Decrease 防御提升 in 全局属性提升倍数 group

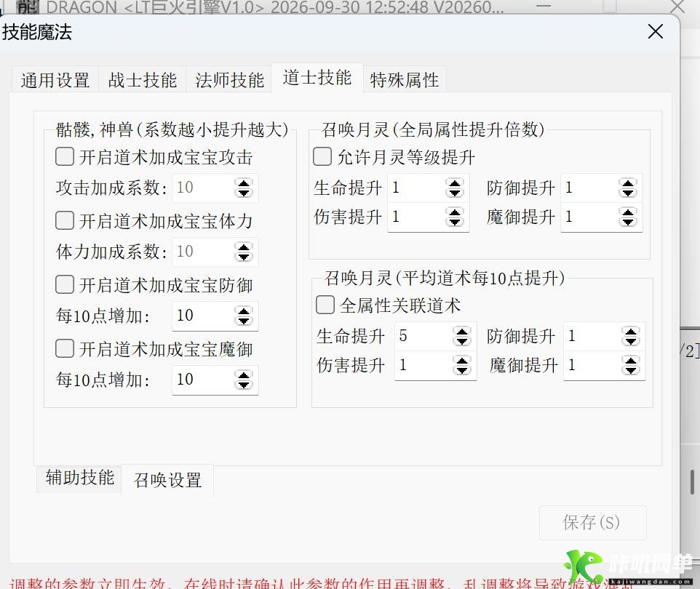pos(628,193)
